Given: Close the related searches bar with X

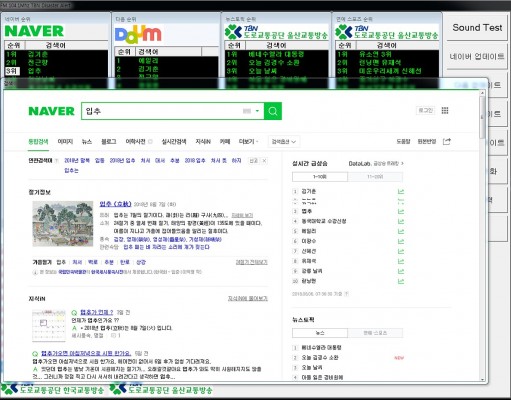Looking at the screenshot, I should pos(264,161).
